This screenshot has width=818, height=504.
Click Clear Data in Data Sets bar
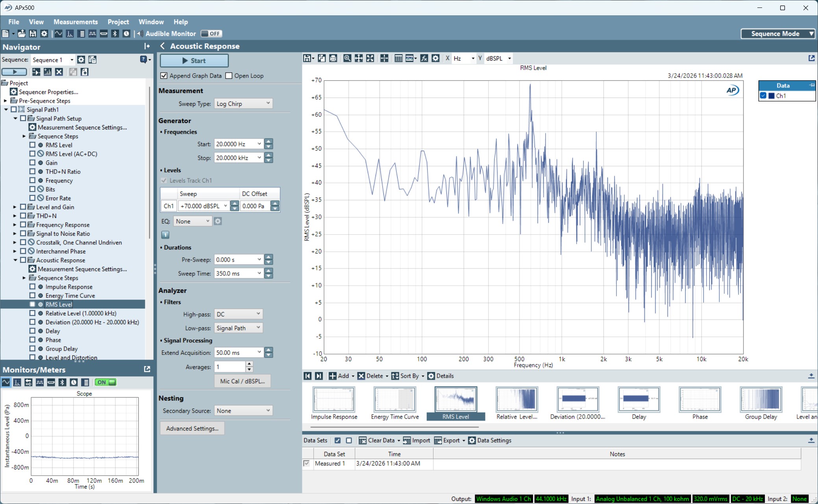379,440
